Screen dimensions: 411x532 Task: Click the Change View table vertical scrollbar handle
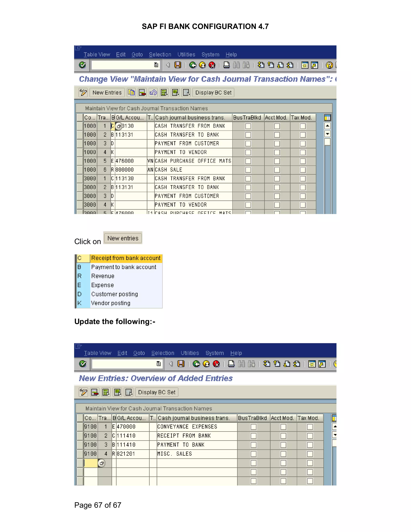click(328, 142)
